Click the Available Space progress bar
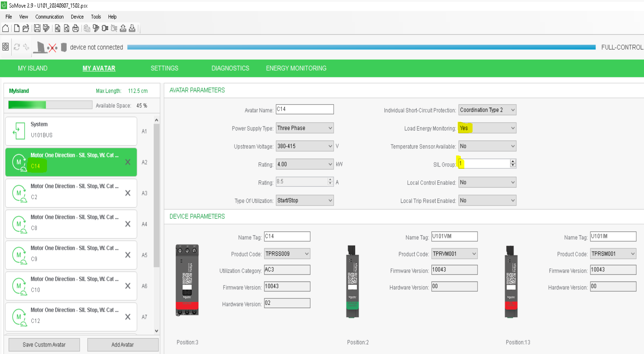This screenshot has height=354, width=644. (x=50, y=105)
